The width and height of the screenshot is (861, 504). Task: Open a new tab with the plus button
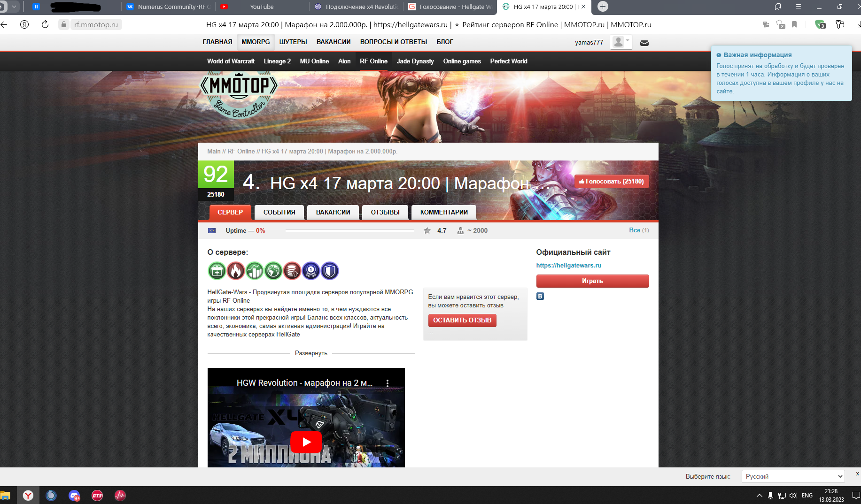tap(603, 7)
